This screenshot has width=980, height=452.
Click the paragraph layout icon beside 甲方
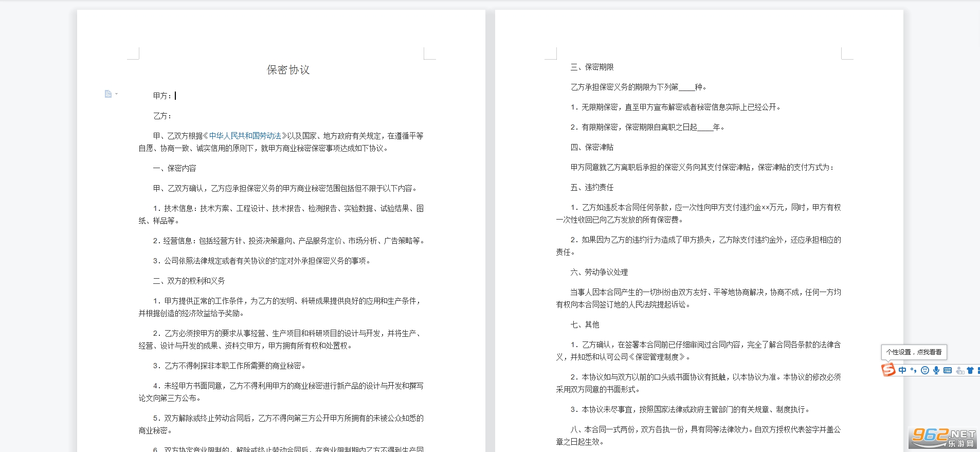pos(108,94)
